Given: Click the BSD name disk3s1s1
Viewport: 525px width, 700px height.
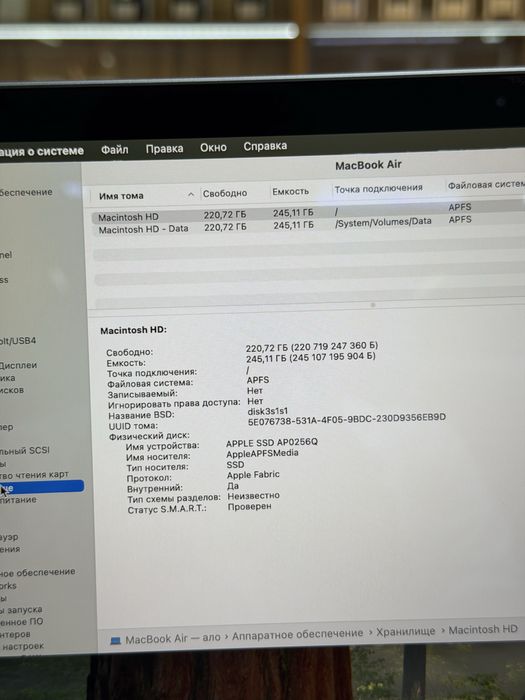Looking at the screenshot, I should pyautogui.click(x=267, y=411).
